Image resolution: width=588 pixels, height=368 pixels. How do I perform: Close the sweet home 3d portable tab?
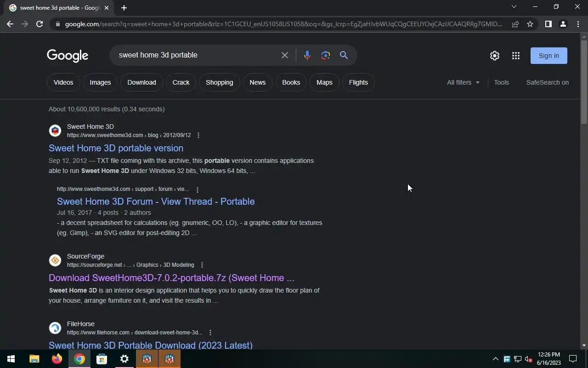coord(107,8)
